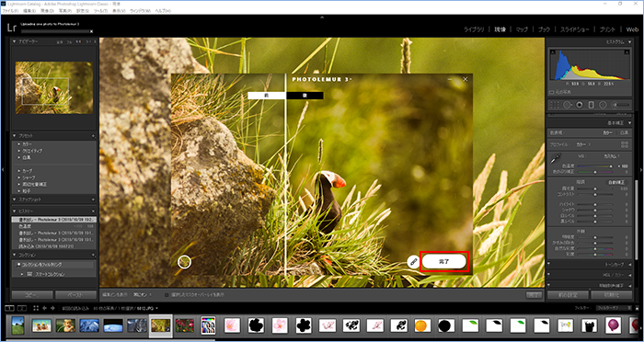Switch to grid view in filmstrip bar
Screen dimensions: 644x342
click(x=36, y=308)
